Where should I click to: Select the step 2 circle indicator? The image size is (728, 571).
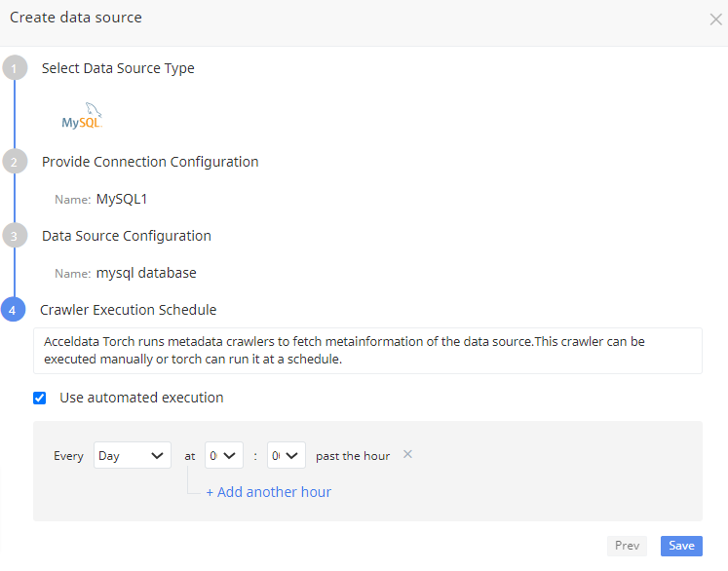(x=15, y=162)
